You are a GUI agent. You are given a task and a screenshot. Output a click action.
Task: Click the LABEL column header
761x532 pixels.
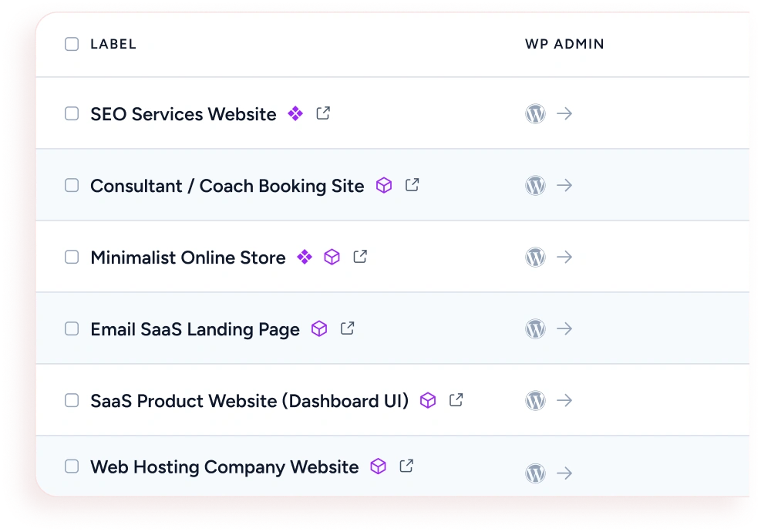click(113, 44)
